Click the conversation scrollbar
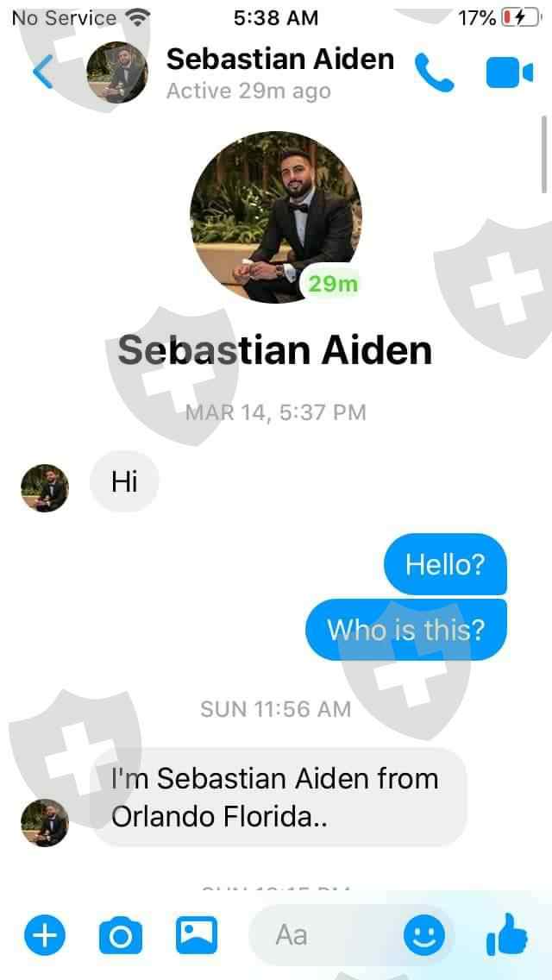Screen dimensions: 552x980 [544, 154]
